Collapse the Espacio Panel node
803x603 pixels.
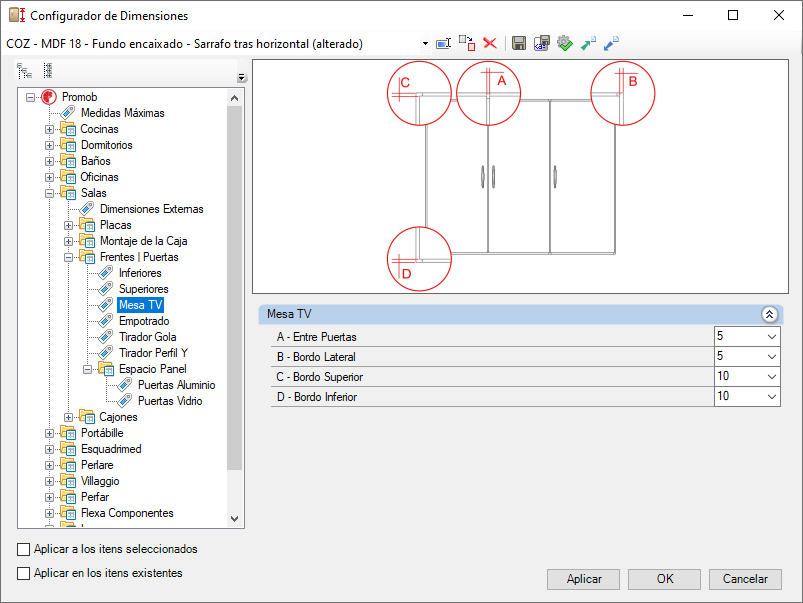(x=88, y=369)
